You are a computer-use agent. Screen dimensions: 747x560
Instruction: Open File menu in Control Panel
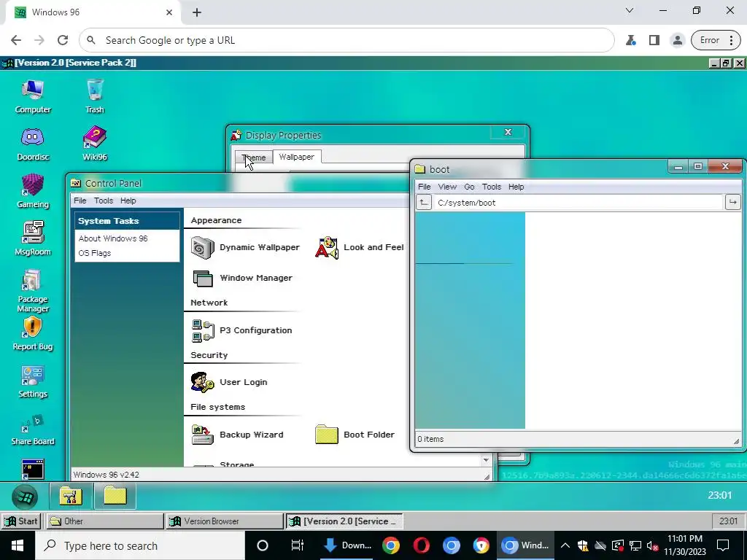80,201
